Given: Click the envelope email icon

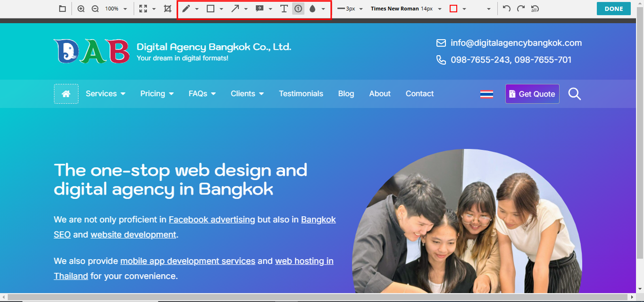Looking at the screenshot, I should 441,43.
